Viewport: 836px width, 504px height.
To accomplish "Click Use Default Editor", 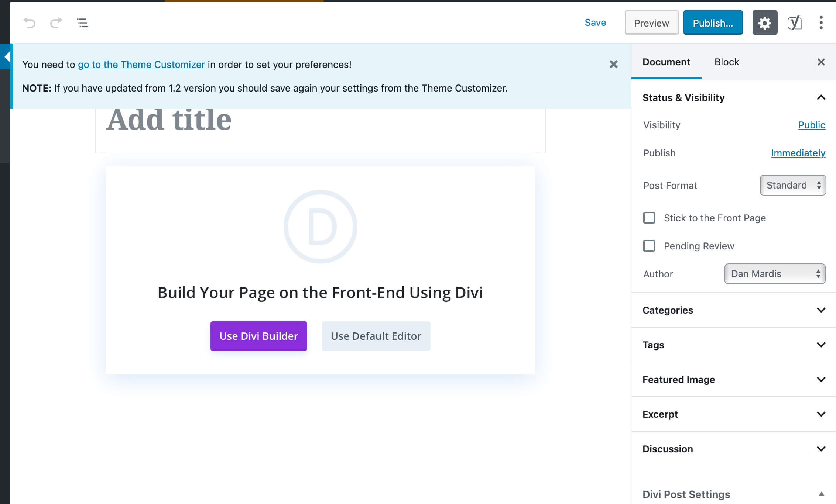I will tap(376, 336).
